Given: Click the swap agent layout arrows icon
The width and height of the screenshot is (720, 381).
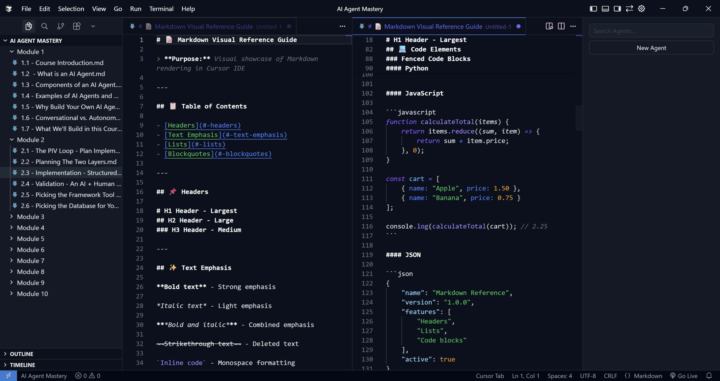Looking at the screenshot, I should coord(629,9).
